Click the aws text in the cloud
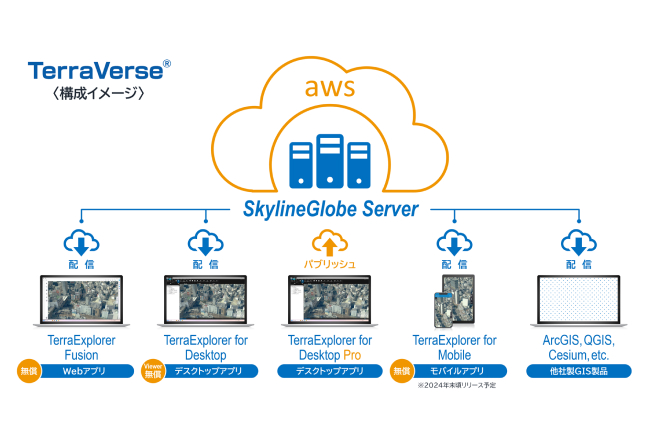The image size is (660, 441). 329,89
